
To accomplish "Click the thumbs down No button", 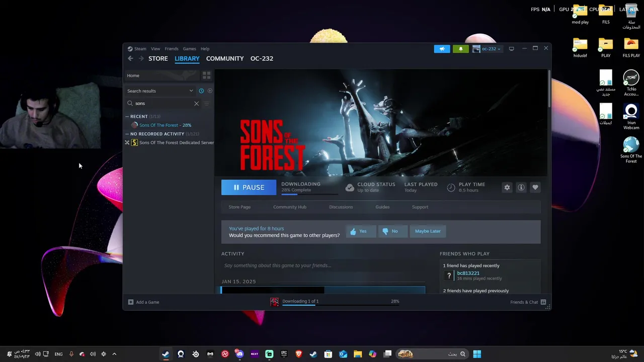I will pyautogui.click(x=392, y=231).
